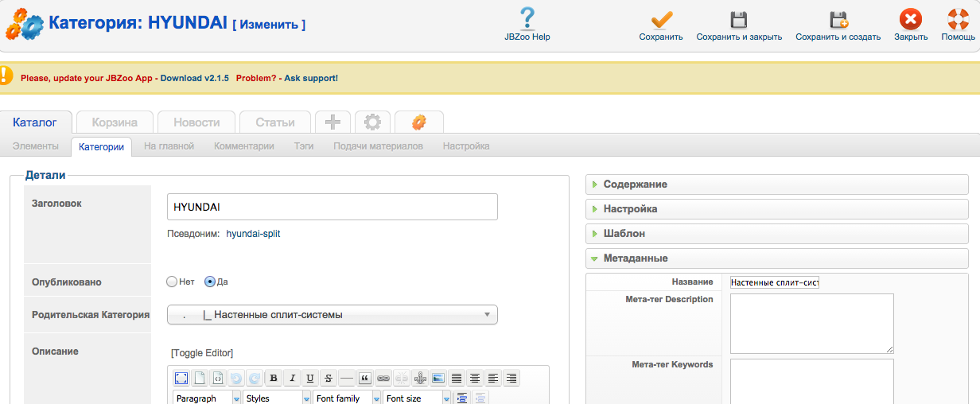The width and height of the screenshot is (980, 404).
Task: Click the edit HTML source icon
Action: click(x=218, y=379)
